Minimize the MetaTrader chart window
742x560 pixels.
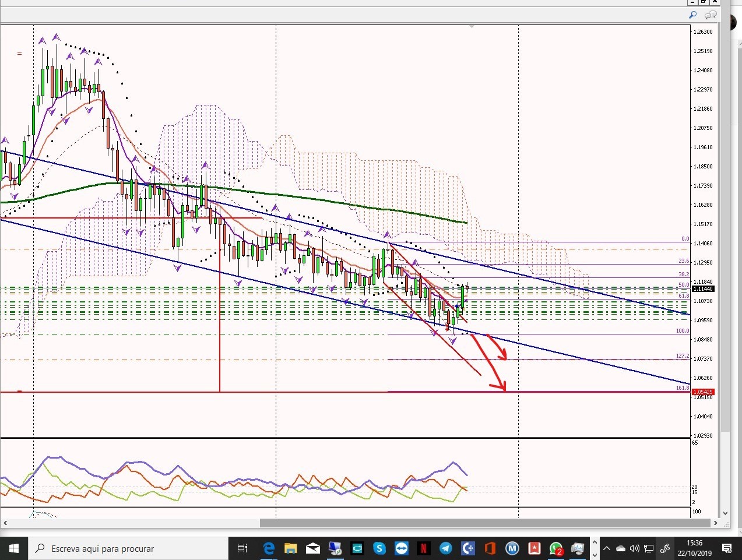pos(693,2)
